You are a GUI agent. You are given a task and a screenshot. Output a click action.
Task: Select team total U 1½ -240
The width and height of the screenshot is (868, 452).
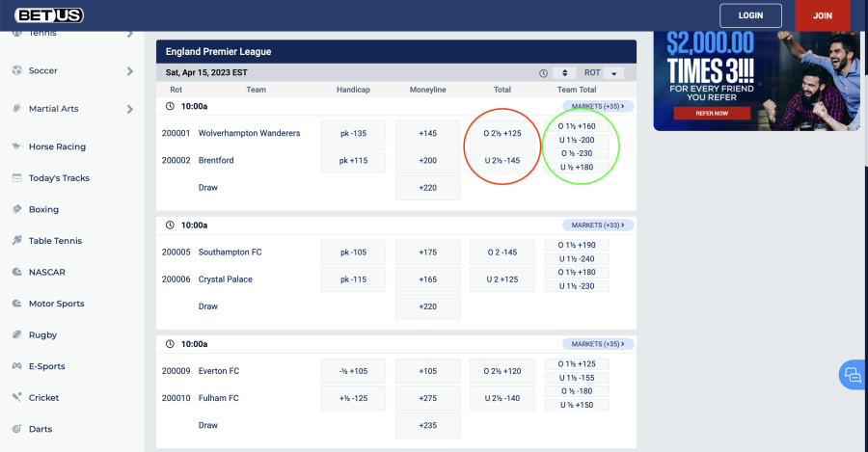pyautogui.click(x=577, y=259)
